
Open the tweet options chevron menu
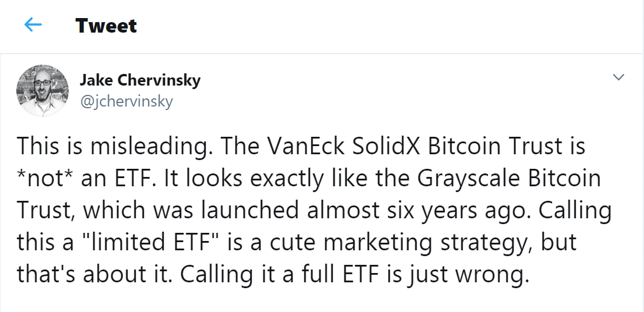click(619, 77)
